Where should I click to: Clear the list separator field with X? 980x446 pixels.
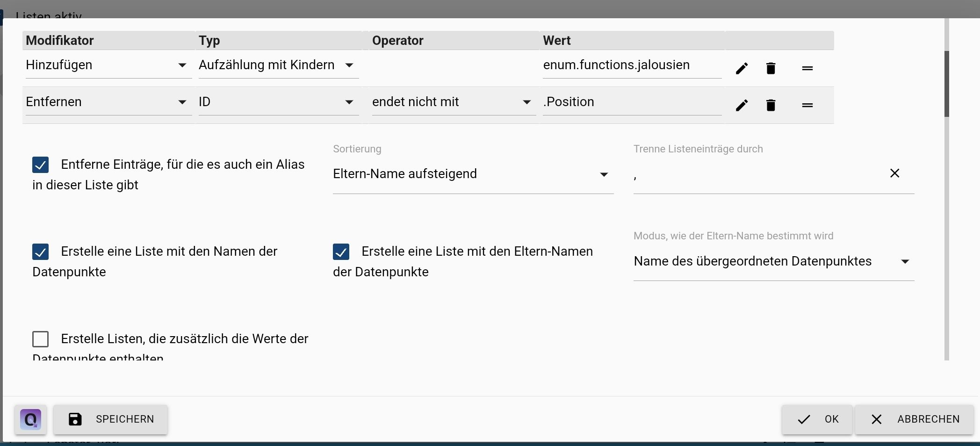click(x=894, y=173)
